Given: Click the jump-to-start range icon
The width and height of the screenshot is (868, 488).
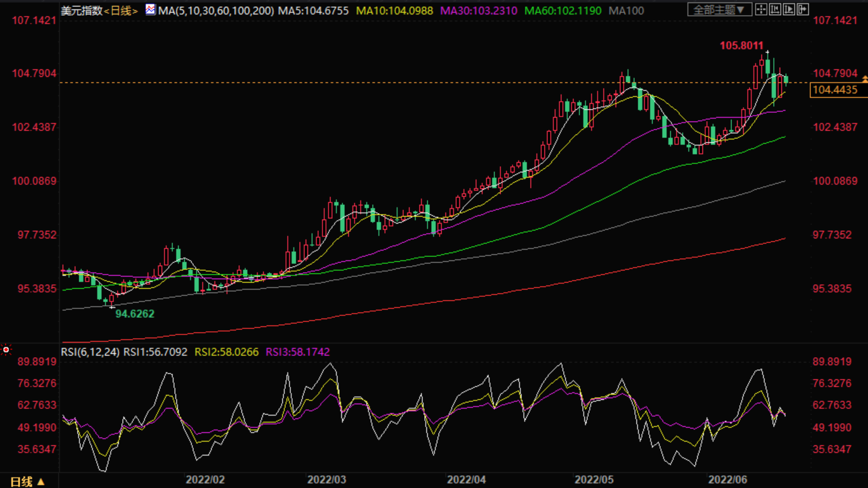Looking at the screenshot, I should (x=775, y=9).
